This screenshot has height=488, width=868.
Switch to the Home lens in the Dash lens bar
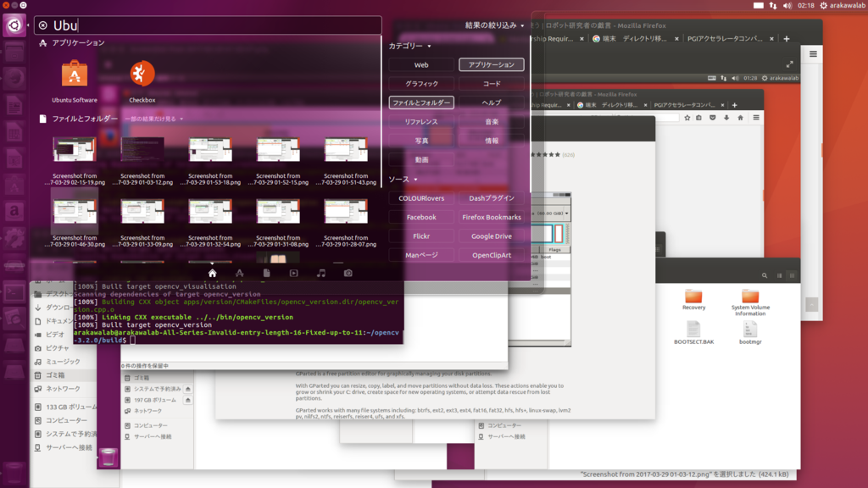(212, 274)
